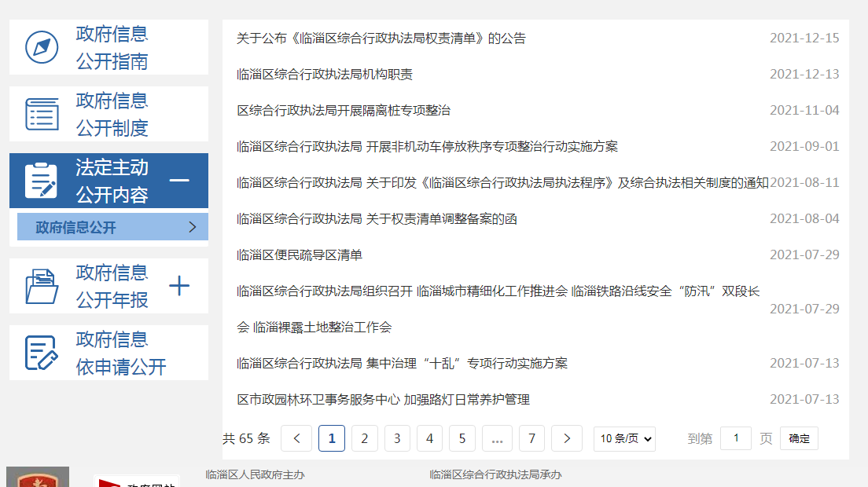This screenshot has height=487, width=868.
Task: Click the red government emblem in footer
Action: pos(37,478)
